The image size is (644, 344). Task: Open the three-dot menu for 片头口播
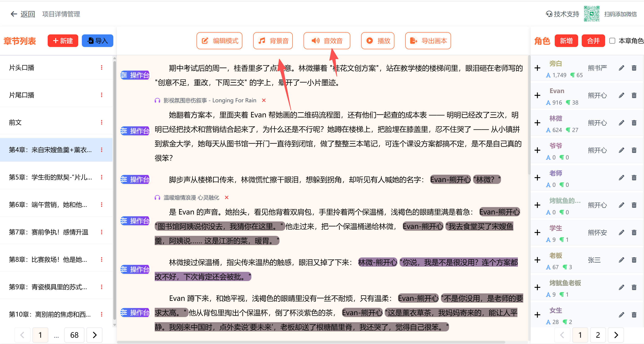pos(101,67)
